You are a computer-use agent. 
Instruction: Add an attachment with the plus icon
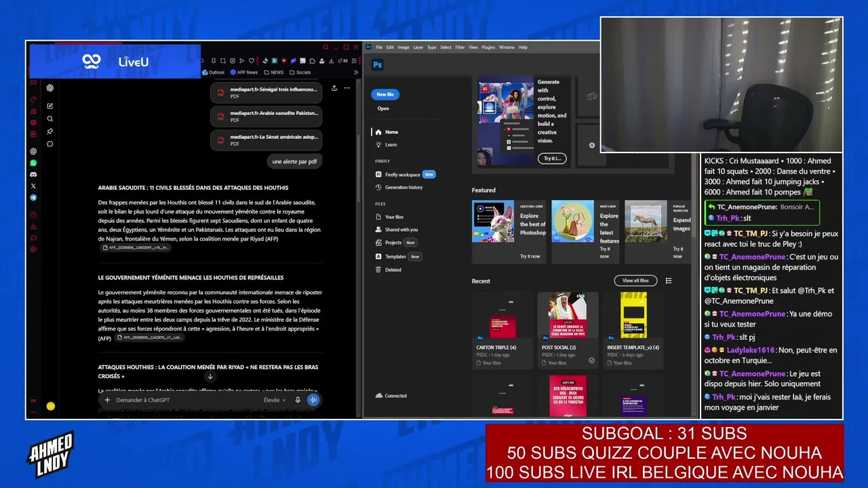(x=107, y=400)
